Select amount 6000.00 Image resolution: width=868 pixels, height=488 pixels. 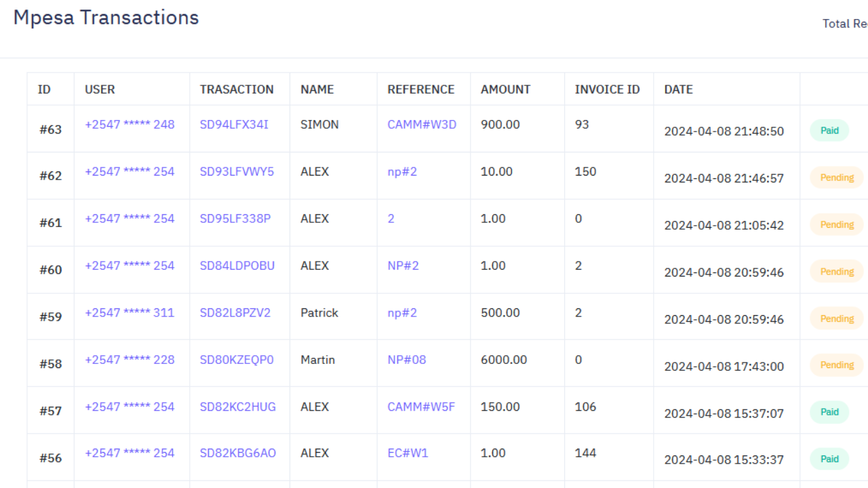504,359
